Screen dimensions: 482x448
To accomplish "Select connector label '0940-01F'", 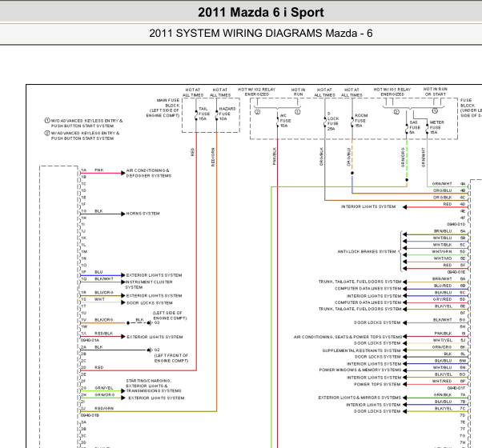I will click(456, 388).
